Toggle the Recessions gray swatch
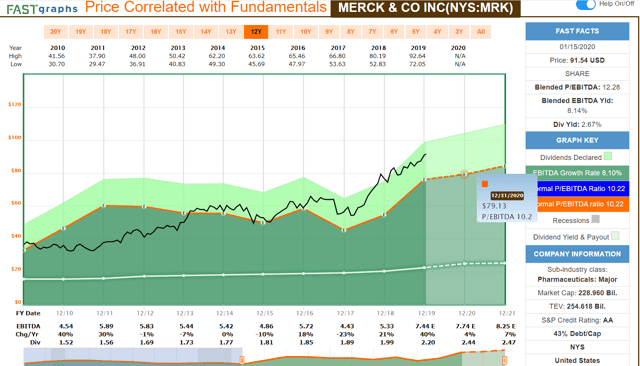640x366 pixels. pyautogui.click(x=596, y=219)
